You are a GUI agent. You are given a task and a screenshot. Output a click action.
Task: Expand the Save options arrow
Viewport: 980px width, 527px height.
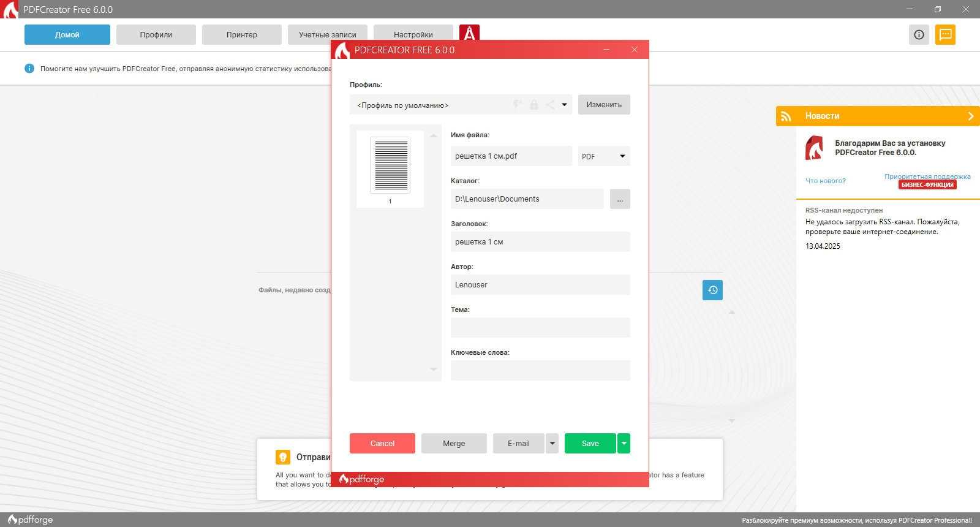tap(624, 444)
